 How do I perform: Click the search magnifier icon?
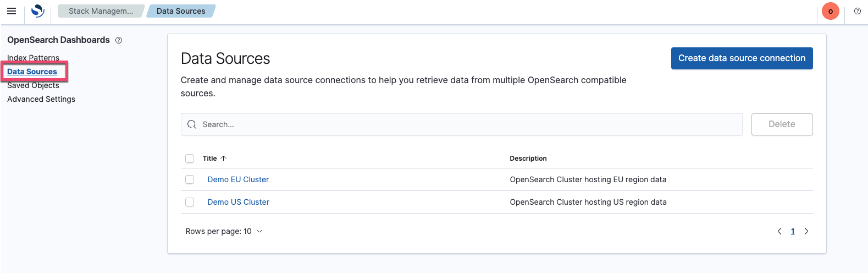(x=192, y=124)
